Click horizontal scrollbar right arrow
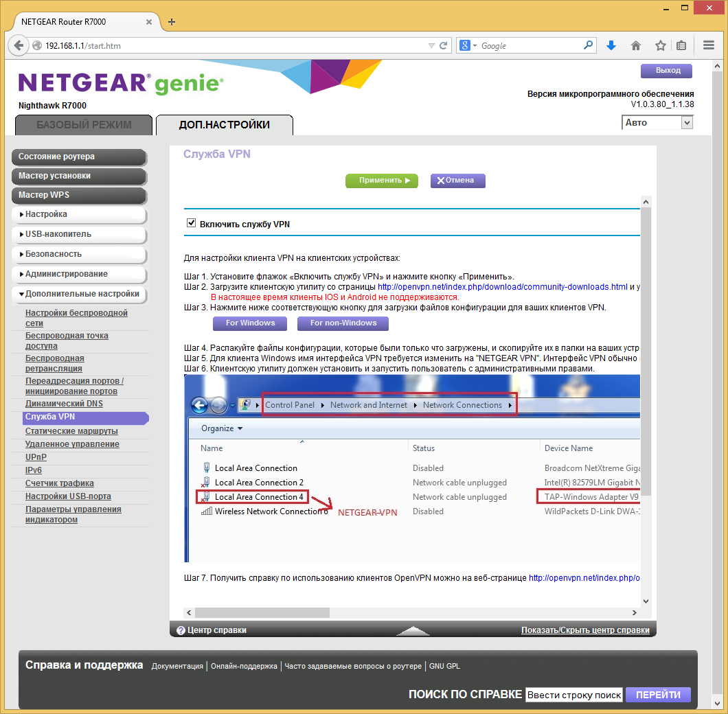 click(635, 613)
